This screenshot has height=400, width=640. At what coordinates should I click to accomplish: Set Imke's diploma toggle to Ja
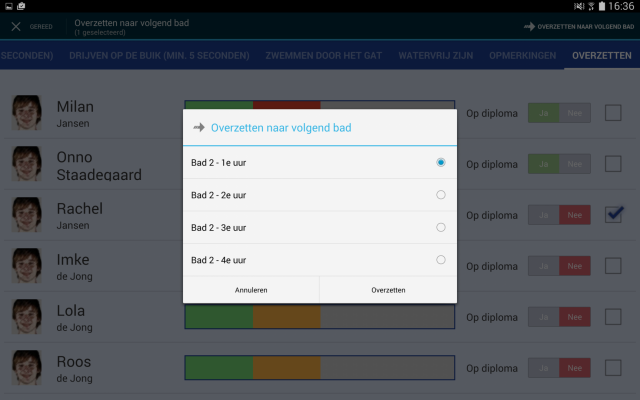(544, 266)
